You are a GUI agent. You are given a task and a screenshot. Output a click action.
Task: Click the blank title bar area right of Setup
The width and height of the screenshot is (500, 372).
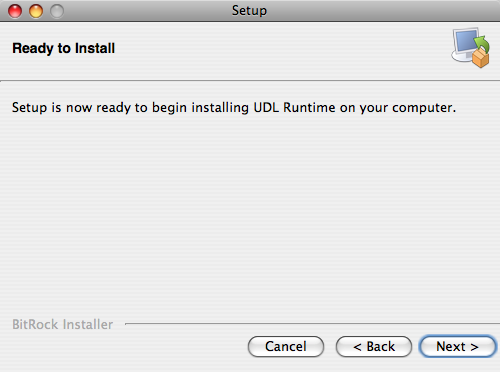(383, 11)
